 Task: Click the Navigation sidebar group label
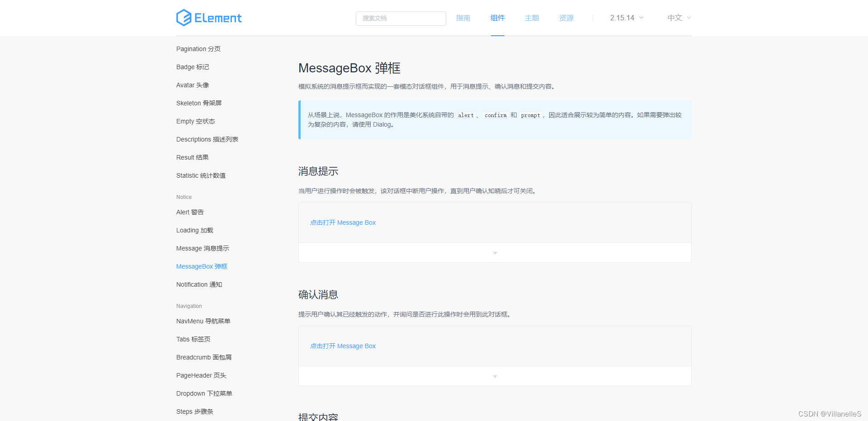(x=189, y=306)
